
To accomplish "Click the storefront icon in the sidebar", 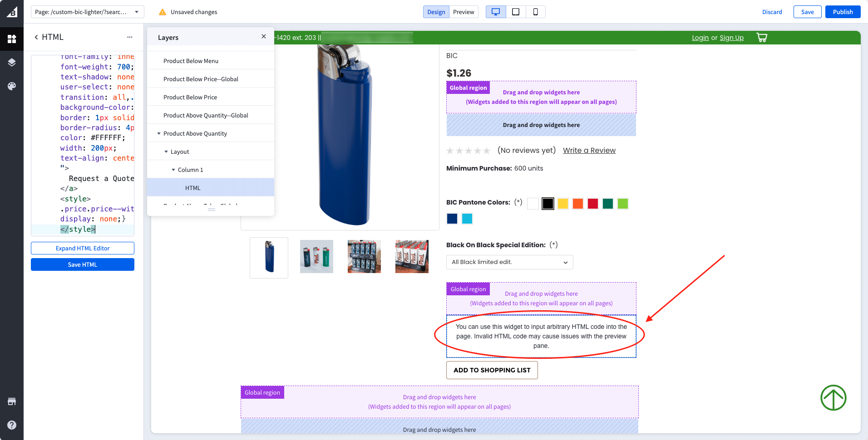I will 12,401.
